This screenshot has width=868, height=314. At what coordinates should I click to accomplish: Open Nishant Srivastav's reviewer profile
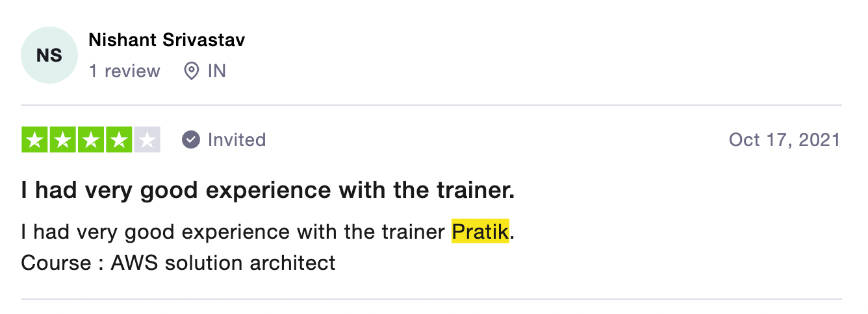(166, 40)
